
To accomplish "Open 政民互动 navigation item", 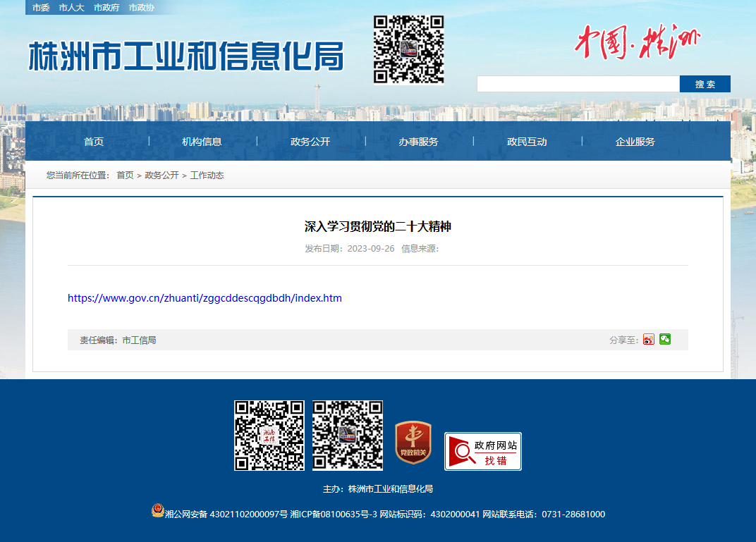I will click(527, 142).
